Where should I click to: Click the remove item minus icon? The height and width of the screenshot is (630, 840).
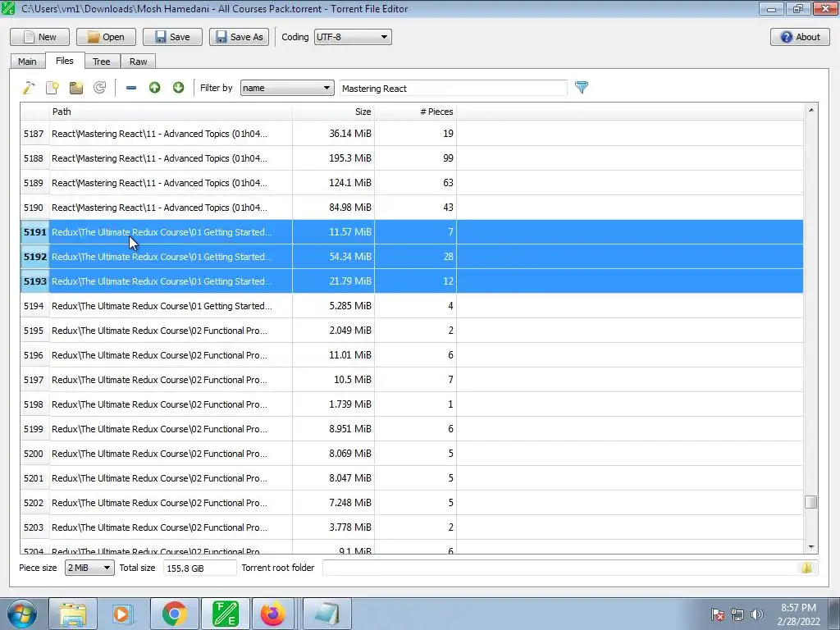point(131,87)
